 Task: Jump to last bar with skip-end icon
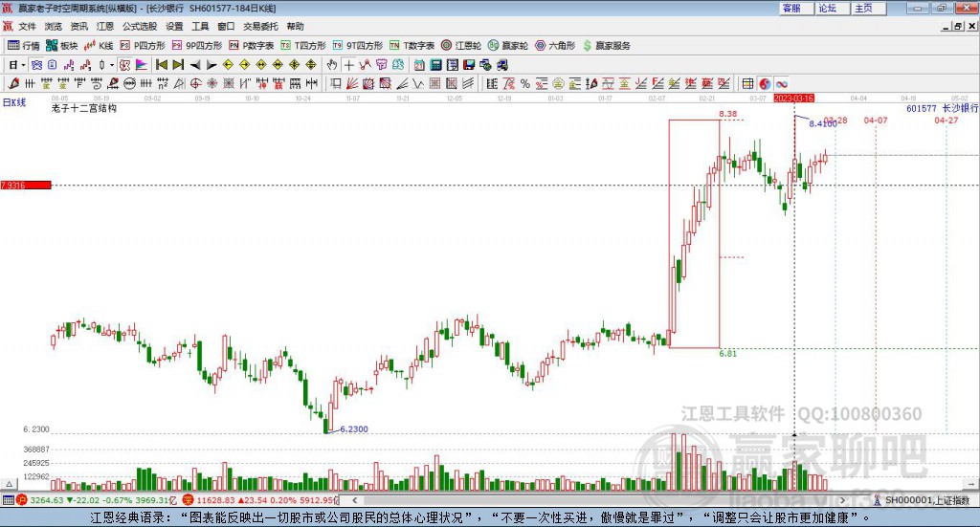tap(178, 65)
